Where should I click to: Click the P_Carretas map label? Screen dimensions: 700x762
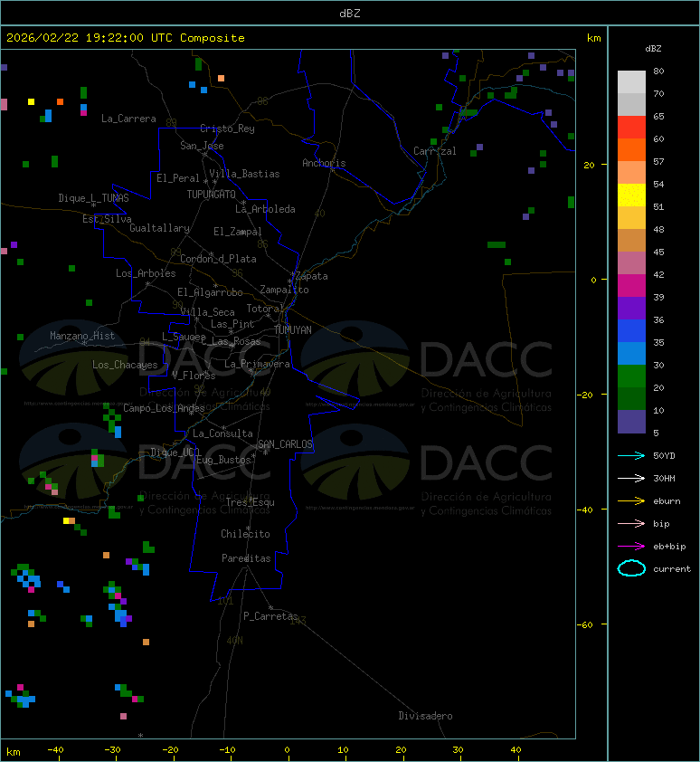pos(270,616)
